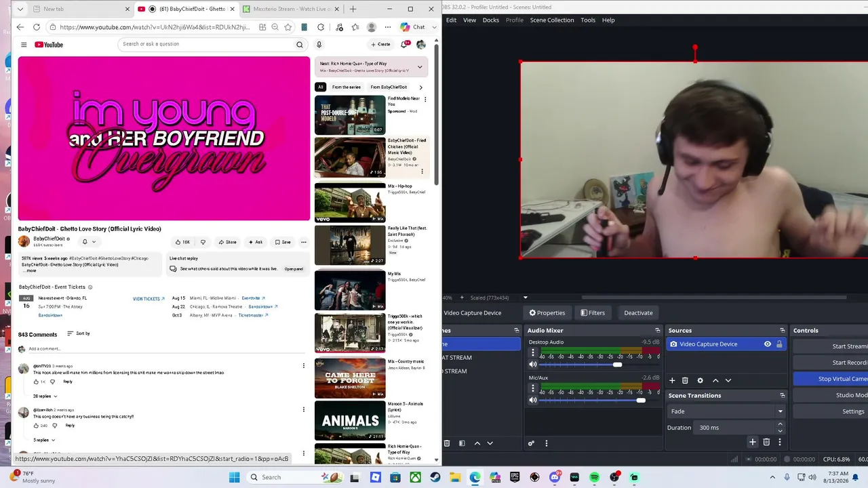Select the From BabyChiefDoit chip
868x488 pixels.
point(389,87)
